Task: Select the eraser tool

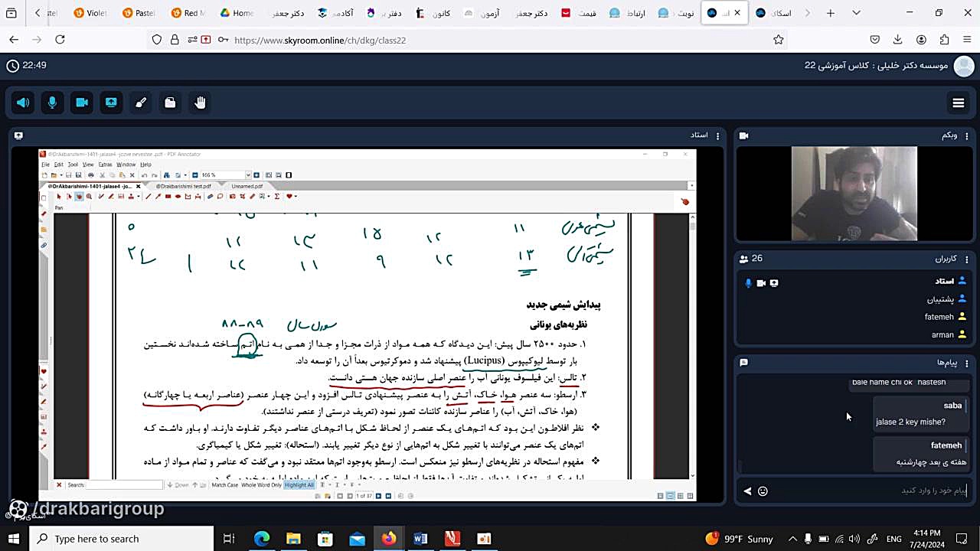Action: tap(210, 196)
